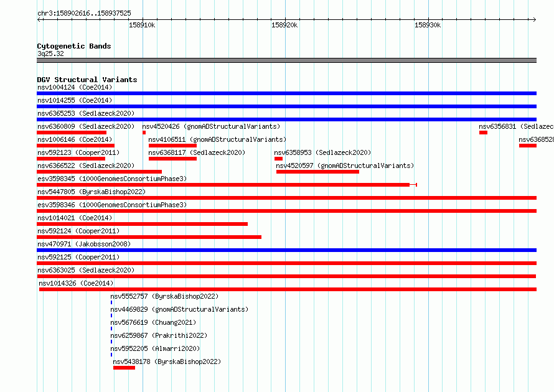Viewport: 554px width, 392px height.
Task: Select the nsv1014021 (Coe2014) label
Action: 75,218
